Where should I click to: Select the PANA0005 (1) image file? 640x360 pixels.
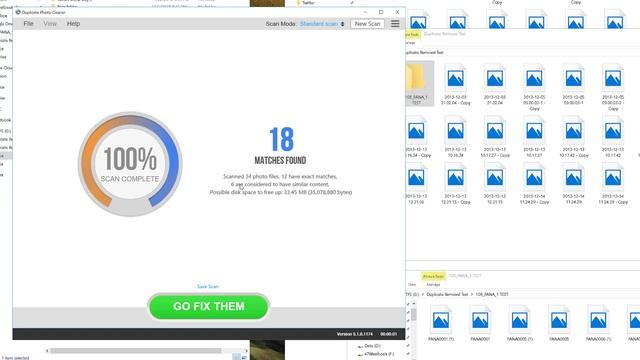[x=520, y=323]
